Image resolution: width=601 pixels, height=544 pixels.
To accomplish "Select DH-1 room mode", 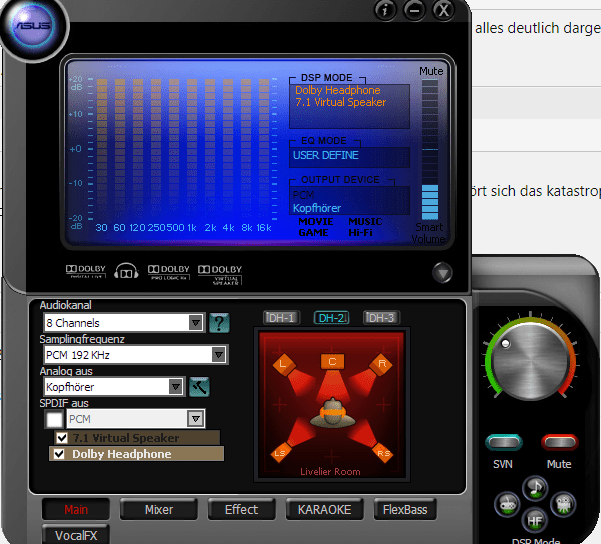I will pos(281,318).
